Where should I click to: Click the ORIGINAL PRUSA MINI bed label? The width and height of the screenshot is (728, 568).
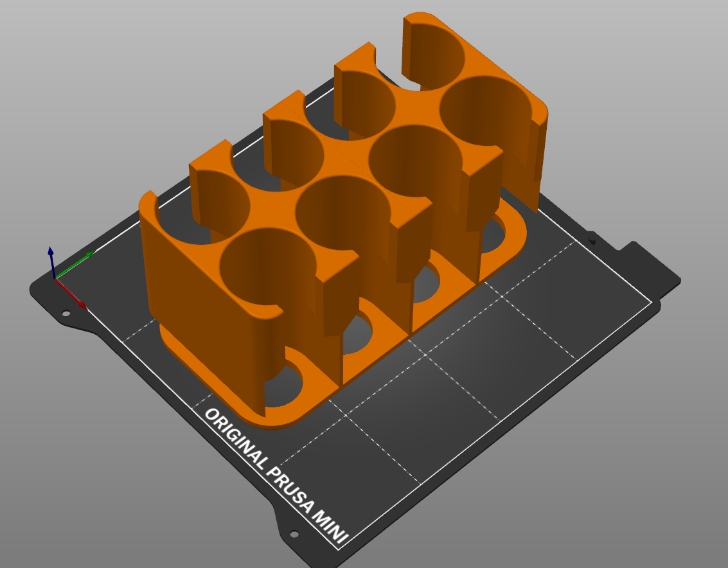tap(276, 476)
